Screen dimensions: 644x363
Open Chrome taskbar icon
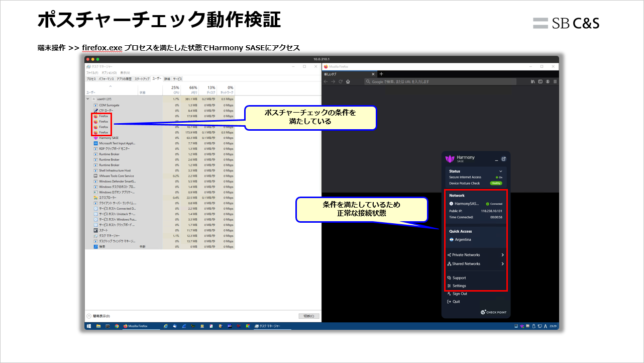pos(117,326)
